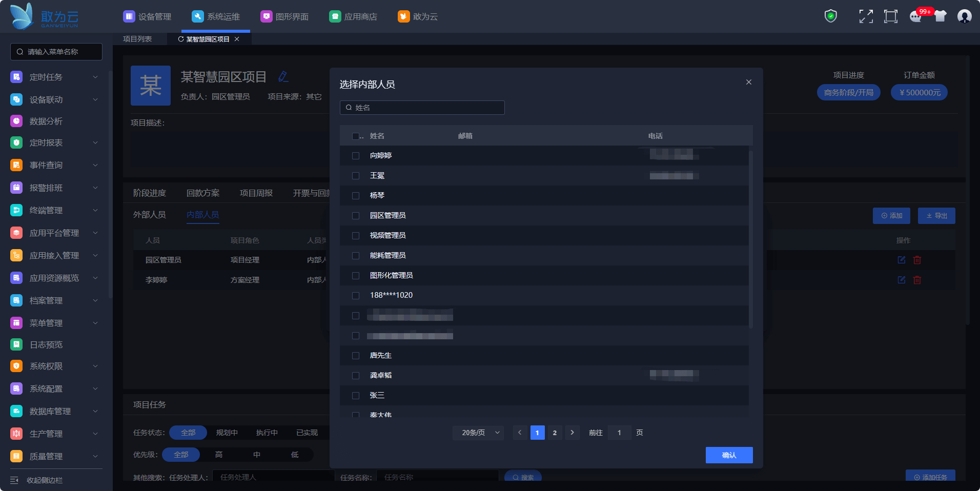980x491 pixels.
Task: Open the theme skin shirt icon
Action: (x=940, y=16)
